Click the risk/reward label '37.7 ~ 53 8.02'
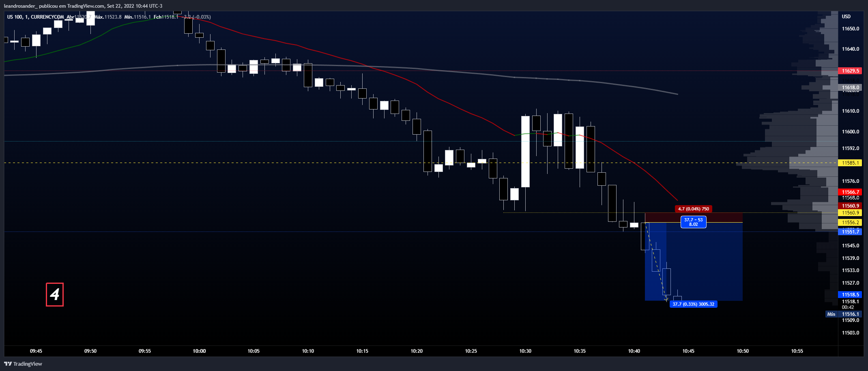868x371 pixels. [x=694, y=222]
